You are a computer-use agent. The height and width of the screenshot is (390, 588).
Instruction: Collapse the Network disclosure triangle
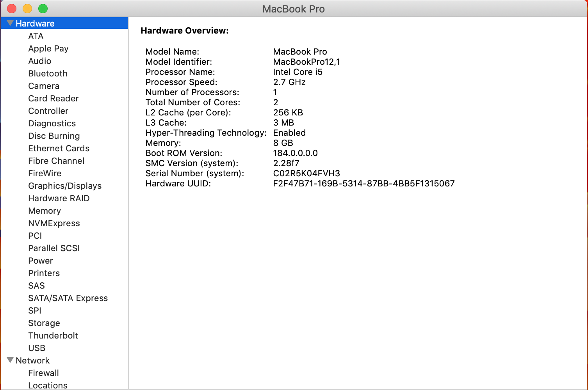click(x=10, y=360)
